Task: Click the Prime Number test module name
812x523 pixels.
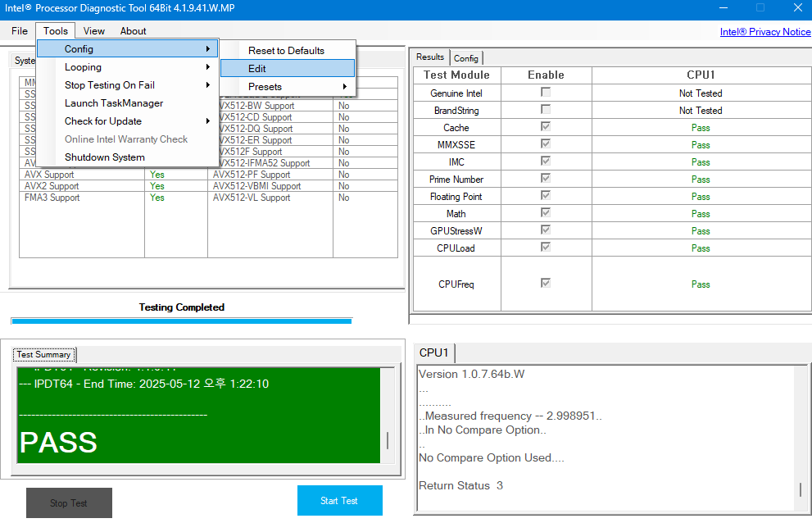Action: point(456,180)
